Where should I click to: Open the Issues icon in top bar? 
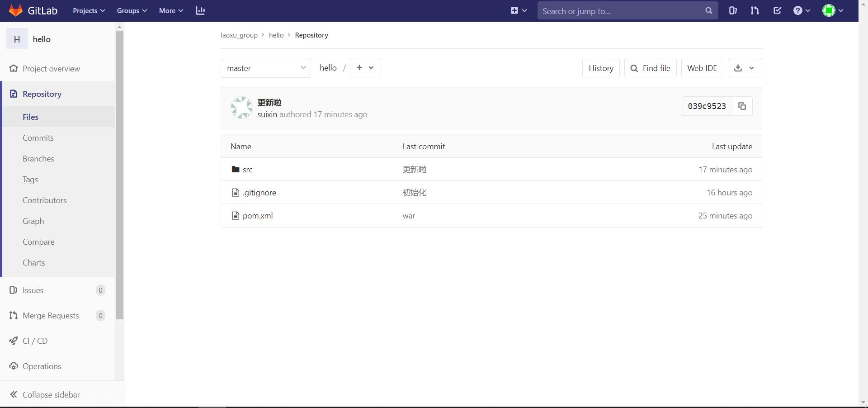[733, 10]
